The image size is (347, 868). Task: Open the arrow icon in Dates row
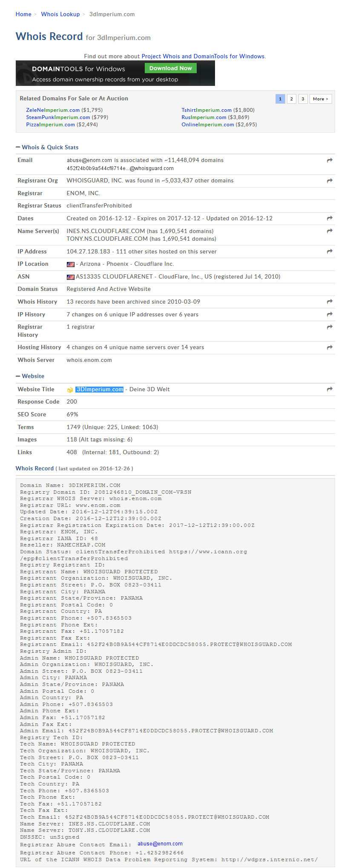point(330,218)
